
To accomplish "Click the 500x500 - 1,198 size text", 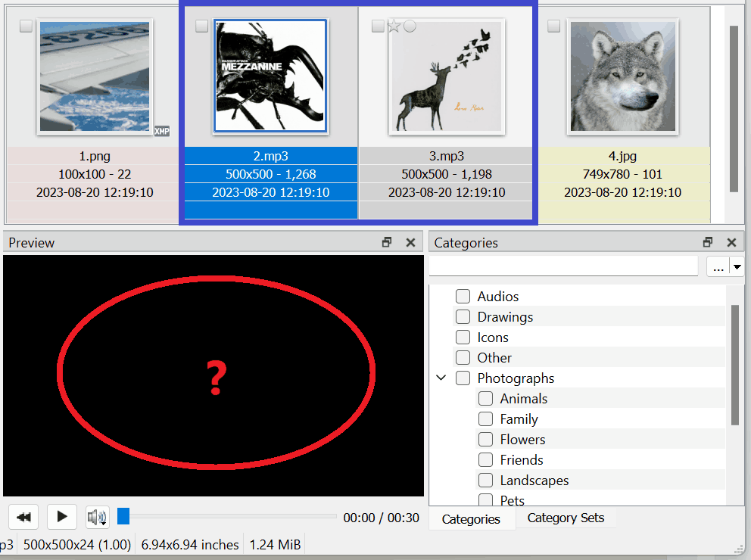I will pyautogui.click(x=447, y=174).
